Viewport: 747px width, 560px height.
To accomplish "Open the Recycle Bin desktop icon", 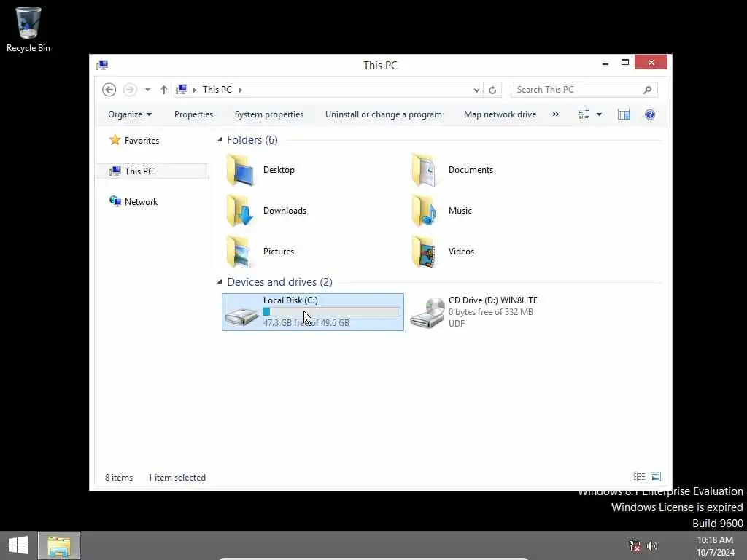I will (x=28, y=29).
